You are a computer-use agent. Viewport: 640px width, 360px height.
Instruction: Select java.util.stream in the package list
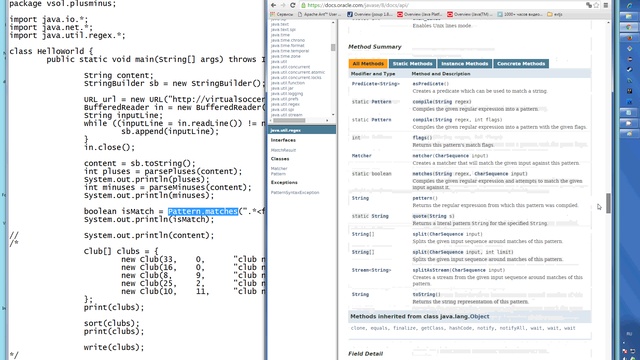tap(286, 115)
